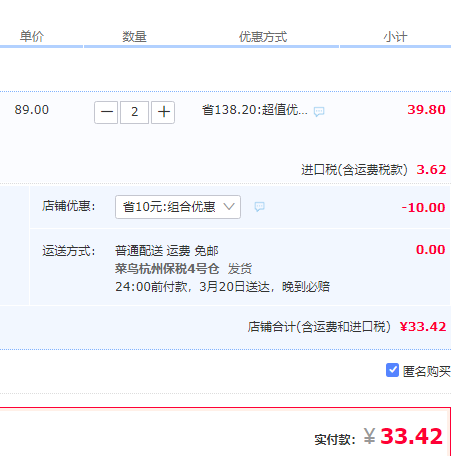Expand the 省10元:组合优惠 dropdown
This screenshot has width=454, height=456.
pos(178,207)
